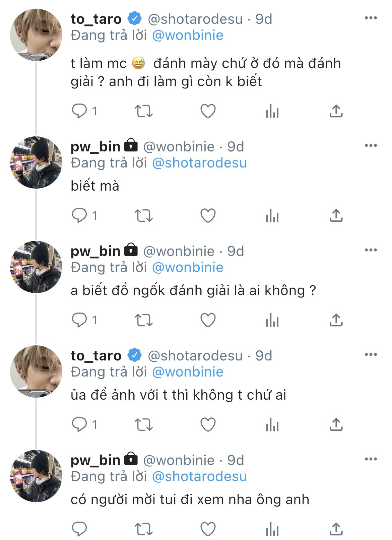Viewport: 392px width, 540px height.
Task: Like the "a biết đồ ngốk" tweet
Action: point(208,320)
